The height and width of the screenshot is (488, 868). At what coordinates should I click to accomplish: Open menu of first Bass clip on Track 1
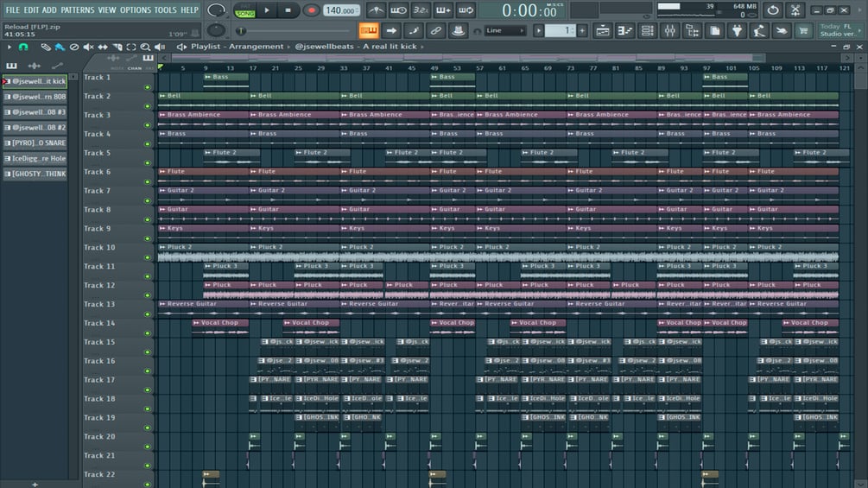(207, 77)
